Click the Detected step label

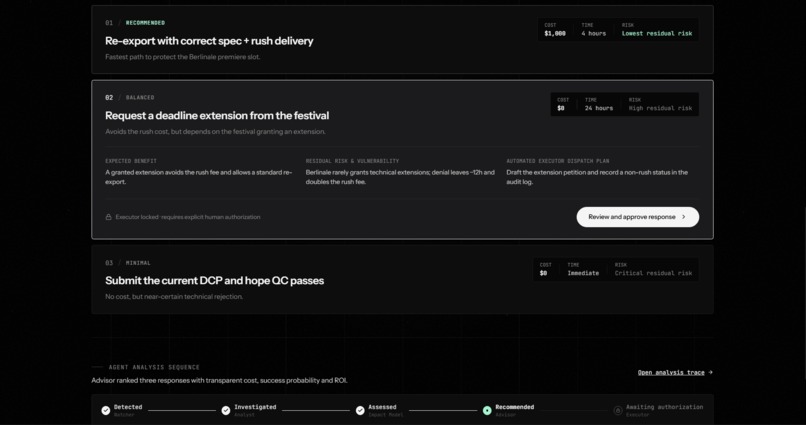(128, 407)
